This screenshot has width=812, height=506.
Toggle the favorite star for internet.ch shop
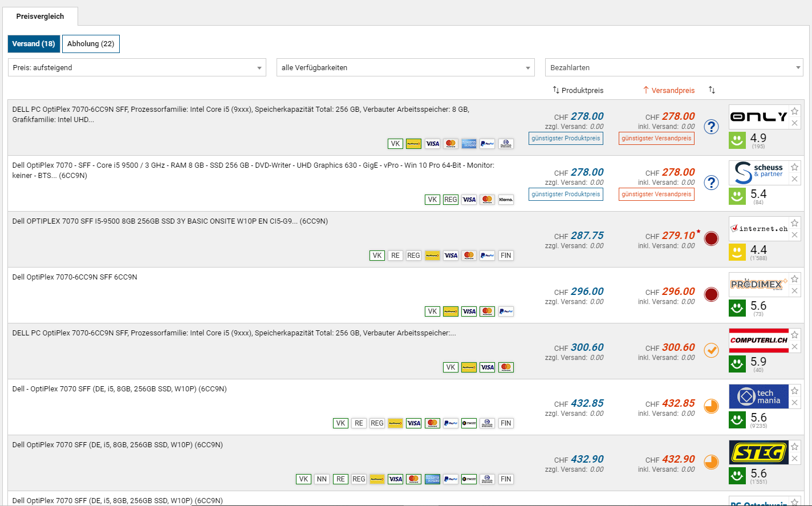pyautogui.click(x=794, y=223)
